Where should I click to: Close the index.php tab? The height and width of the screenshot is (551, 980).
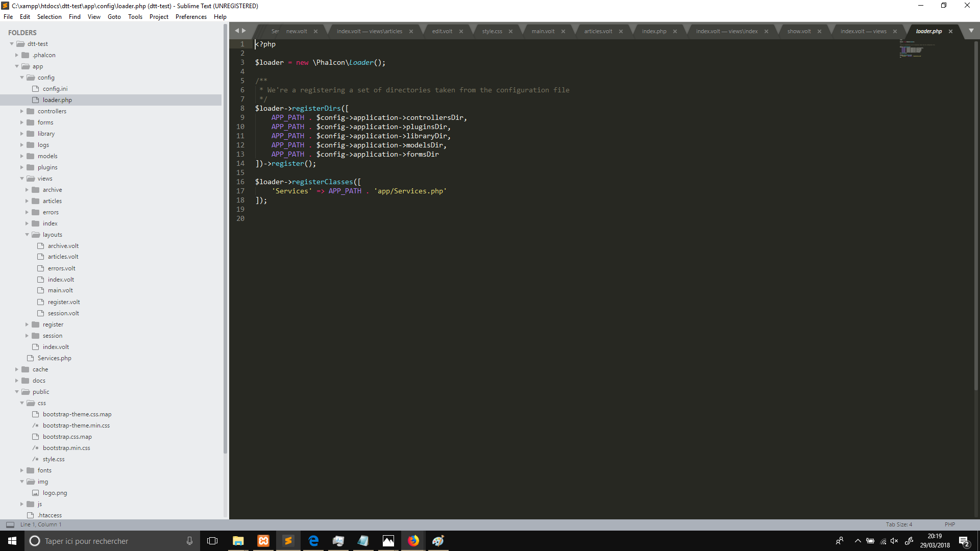pos(675,32)
